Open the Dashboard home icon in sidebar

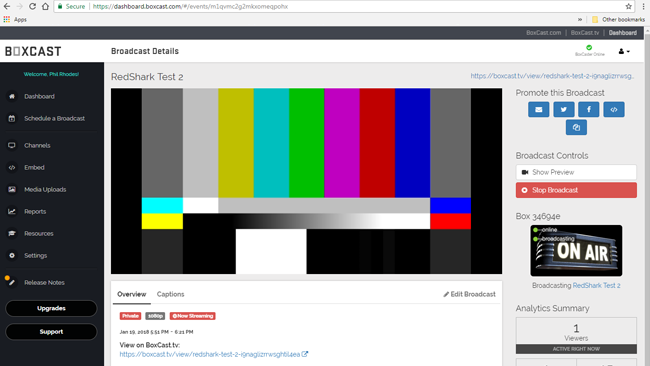pos(12,96)
